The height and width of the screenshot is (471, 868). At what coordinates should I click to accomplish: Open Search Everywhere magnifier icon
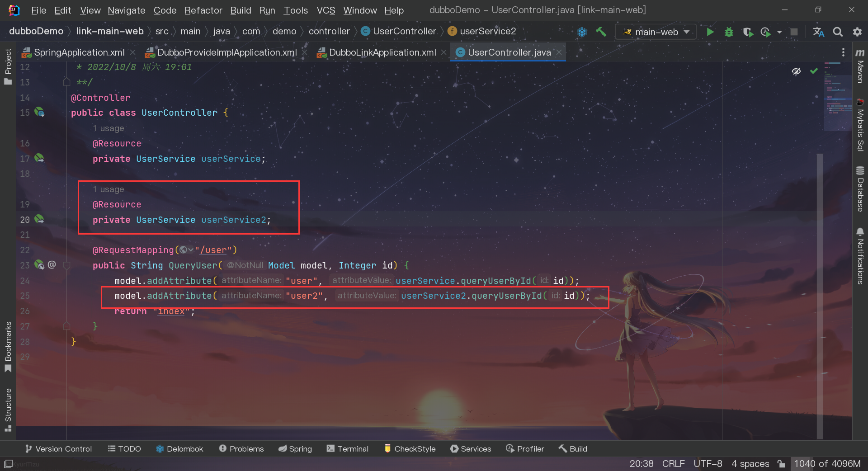838,32
